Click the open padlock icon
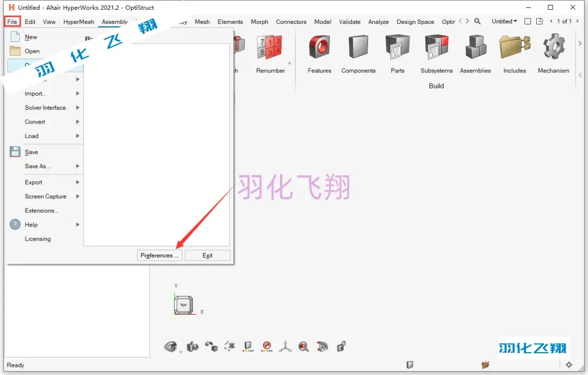This screenshot has width=588, height=375. click(x=341, y=346)
